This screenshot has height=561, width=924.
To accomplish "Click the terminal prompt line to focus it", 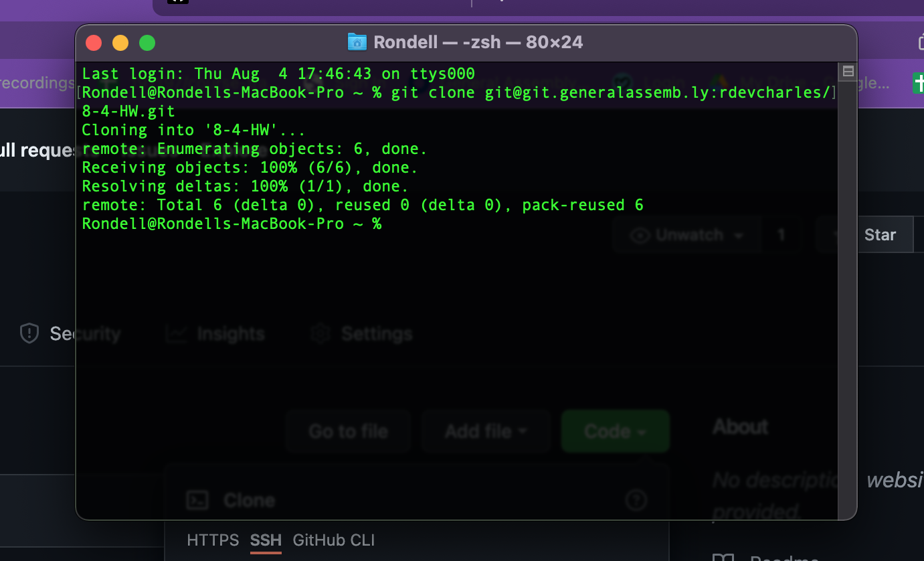I will pyautogui.click(x=233, y=224).
